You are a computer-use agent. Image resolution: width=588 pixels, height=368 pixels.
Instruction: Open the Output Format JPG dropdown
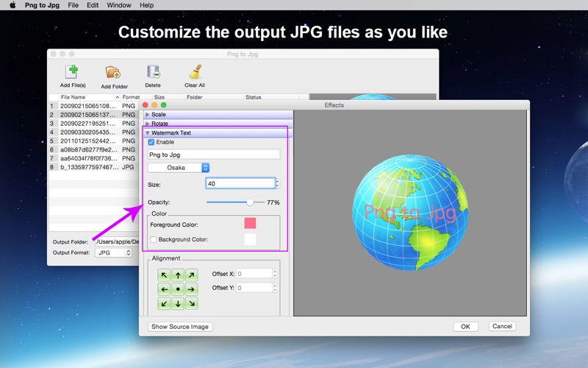click(114, 252)
